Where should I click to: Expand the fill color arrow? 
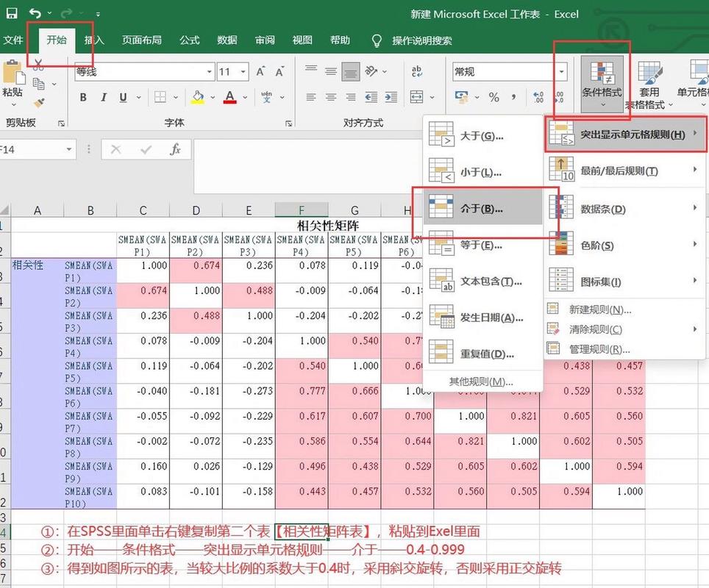(x=213, y=98)
